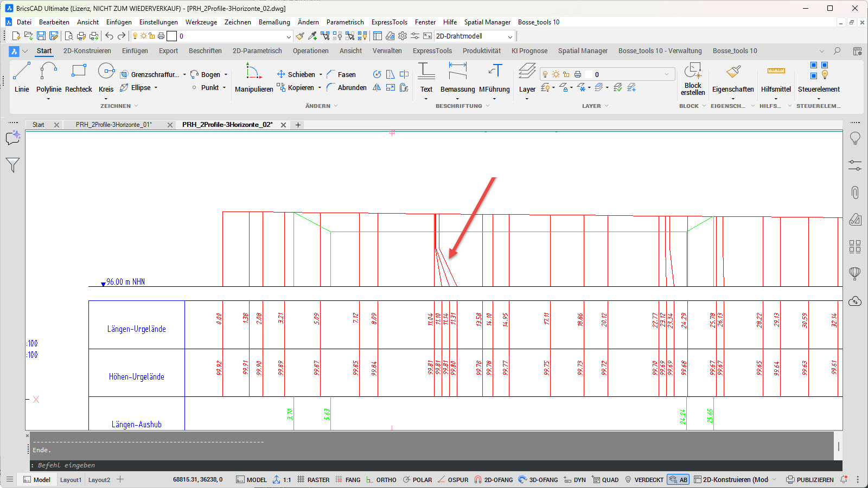Viewport: 868px width, 488px height.
Task: Open the balloon panel icon on the right
Action: tap(855, 273)
